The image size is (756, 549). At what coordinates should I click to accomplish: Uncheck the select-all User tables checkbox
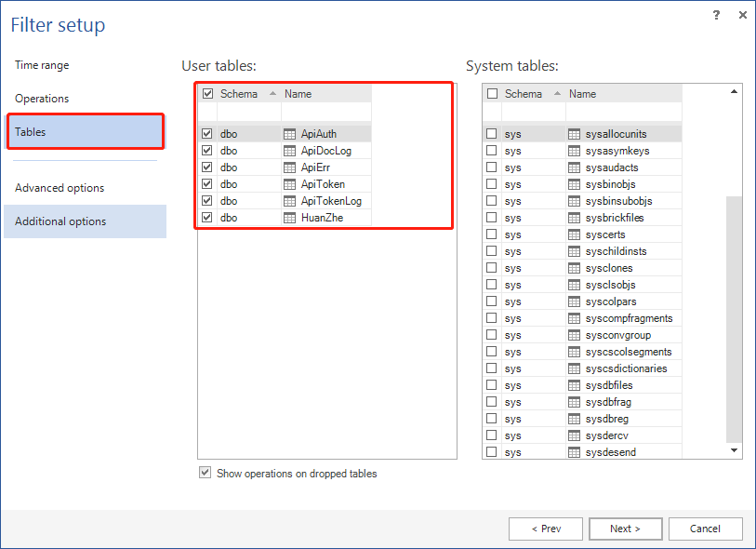tap(207, 94)
